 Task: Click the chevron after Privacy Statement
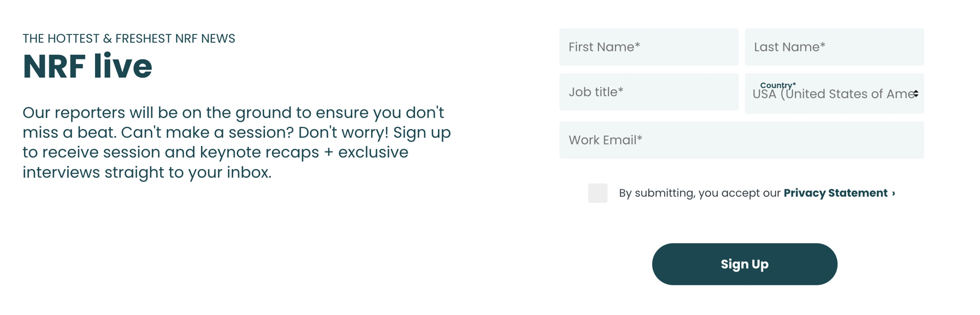point(894,193)
